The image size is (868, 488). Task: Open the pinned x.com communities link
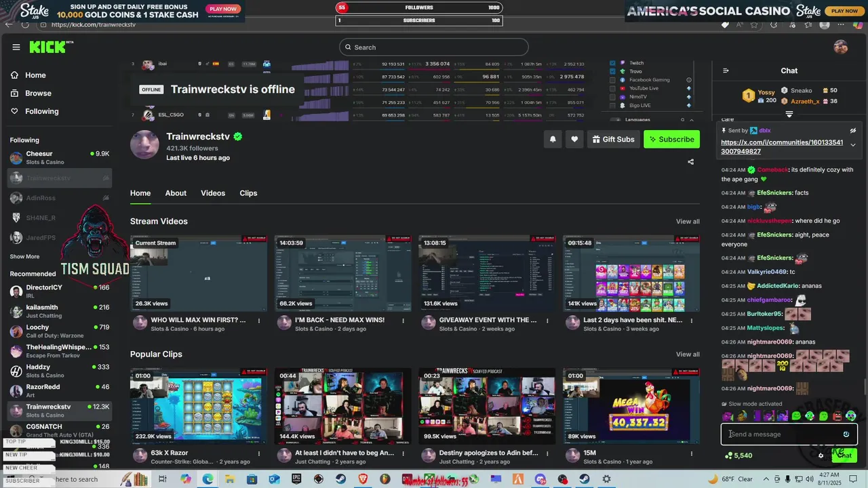[782, 147]
